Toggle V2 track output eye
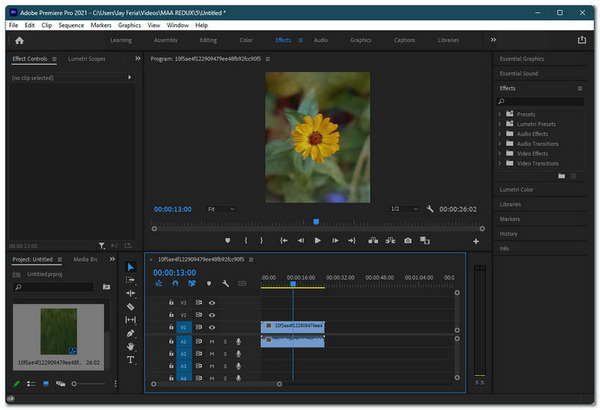600x410 pixels. tap(212, 315)
